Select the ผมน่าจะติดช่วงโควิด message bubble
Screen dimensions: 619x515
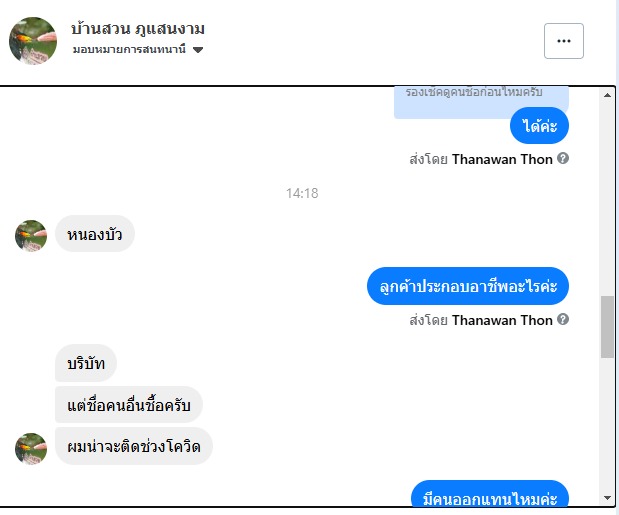(134, 446)
